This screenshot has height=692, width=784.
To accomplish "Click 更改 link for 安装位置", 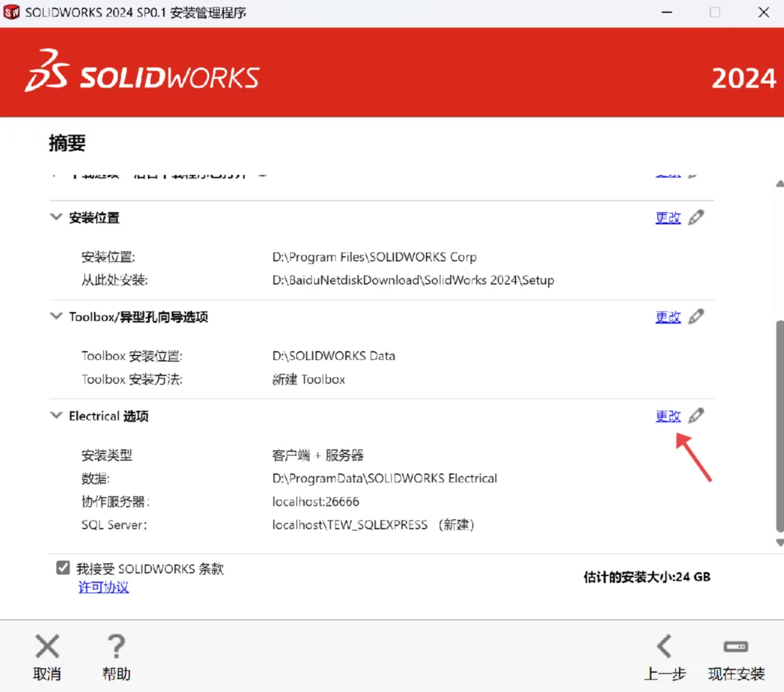I will pos(668,218).
